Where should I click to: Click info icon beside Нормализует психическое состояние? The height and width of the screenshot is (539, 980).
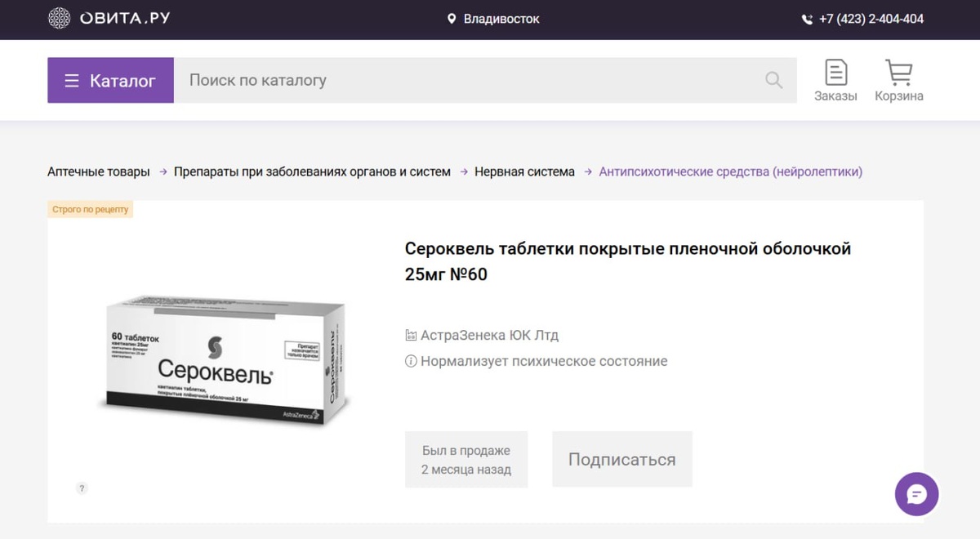pos(411,361)
